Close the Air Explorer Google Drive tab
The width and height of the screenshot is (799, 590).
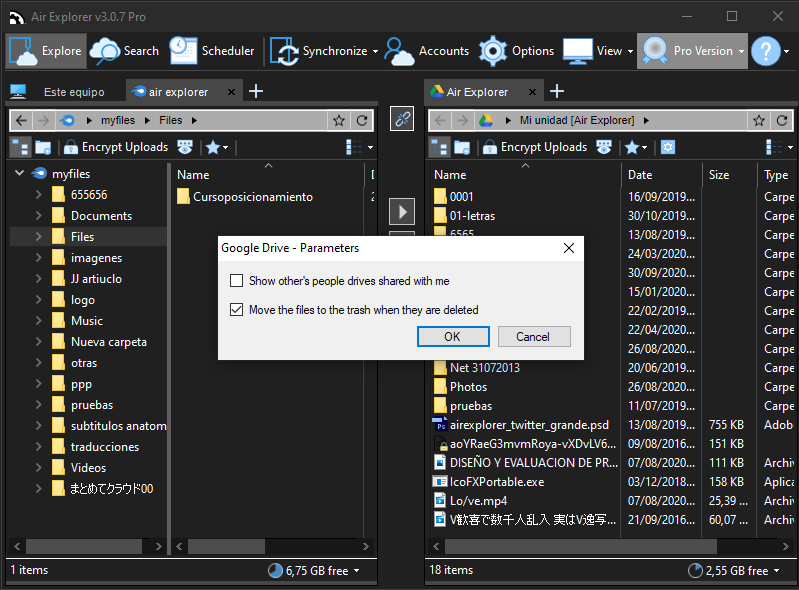532,92
